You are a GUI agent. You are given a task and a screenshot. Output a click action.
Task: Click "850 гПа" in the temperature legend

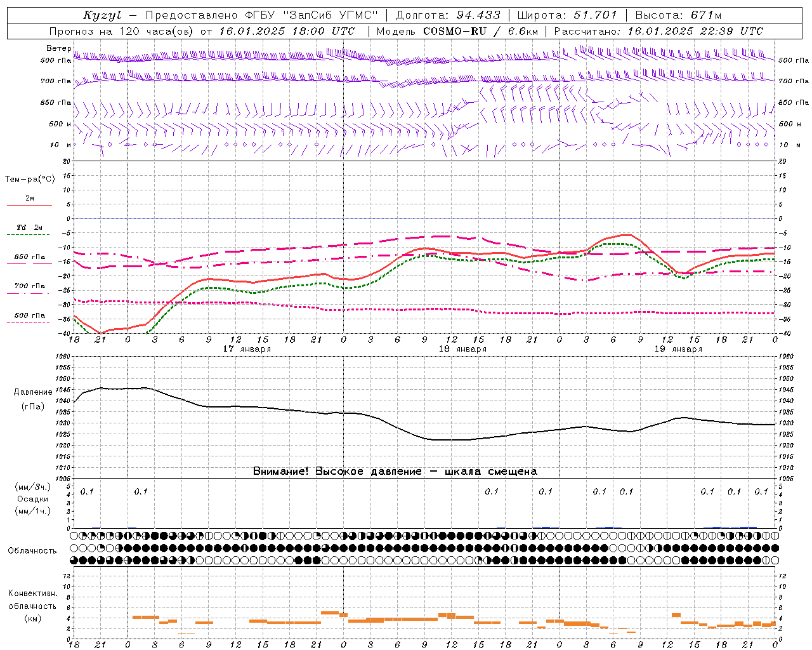(29, 257)
